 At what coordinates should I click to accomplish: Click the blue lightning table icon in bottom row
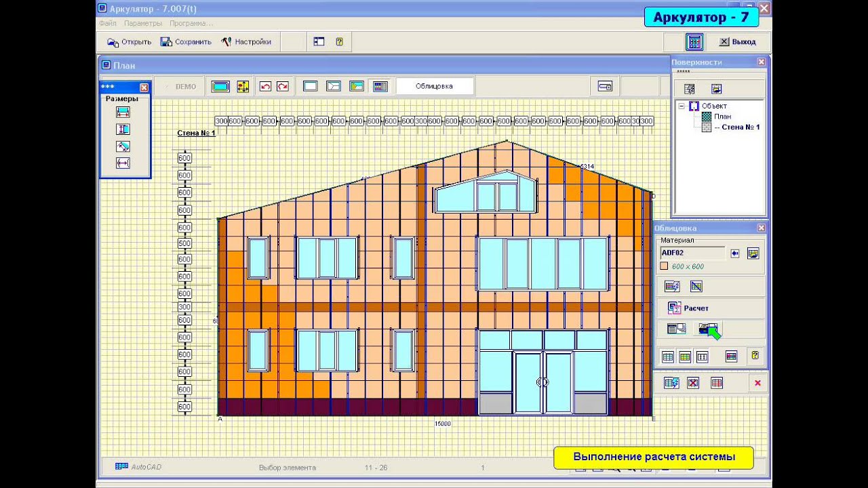671,383
